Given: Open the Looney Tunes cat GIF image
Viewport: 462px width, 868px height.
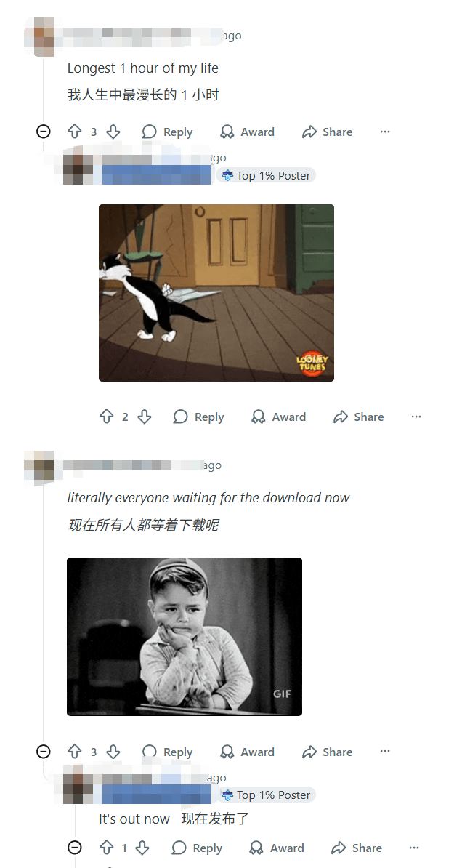Looking at the screenshot, I should tap(216, 293).
